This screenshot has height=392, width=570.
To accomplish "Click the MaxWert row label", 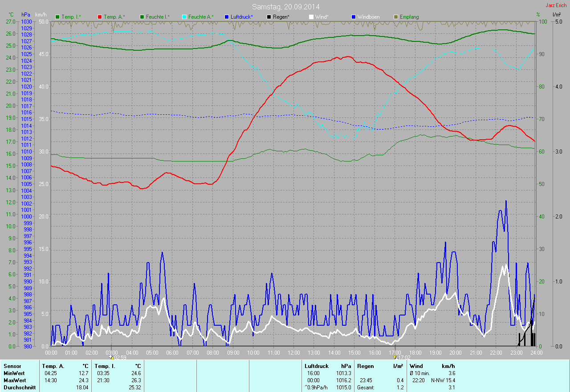I will click(x=15, y=380).
